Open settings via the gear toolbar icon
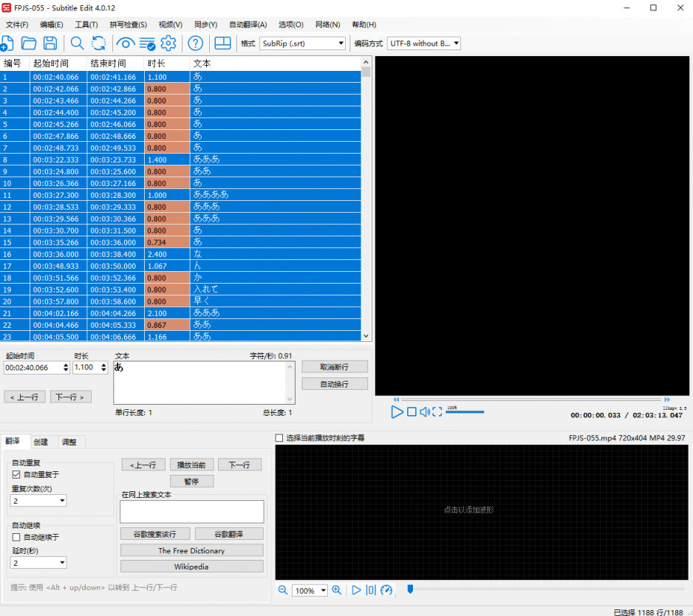This screenshot has width=693, height=616. [x=168, y=44]
